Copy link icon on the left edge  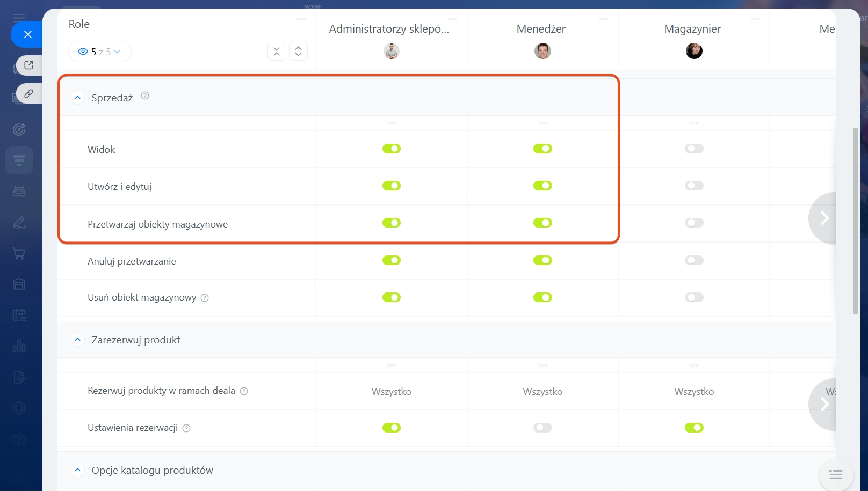(29, 93)
